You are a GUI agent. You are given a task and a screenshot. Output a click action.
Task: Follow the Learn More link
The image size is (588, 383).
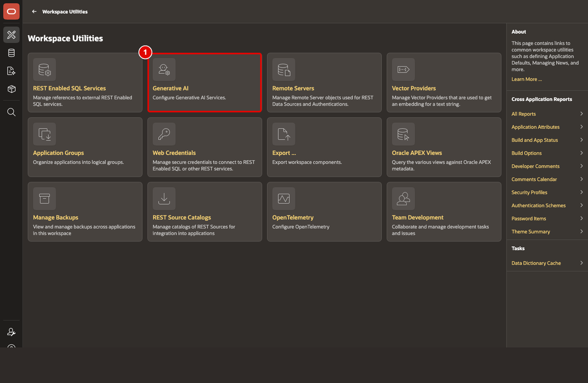(x=526, y=79)
